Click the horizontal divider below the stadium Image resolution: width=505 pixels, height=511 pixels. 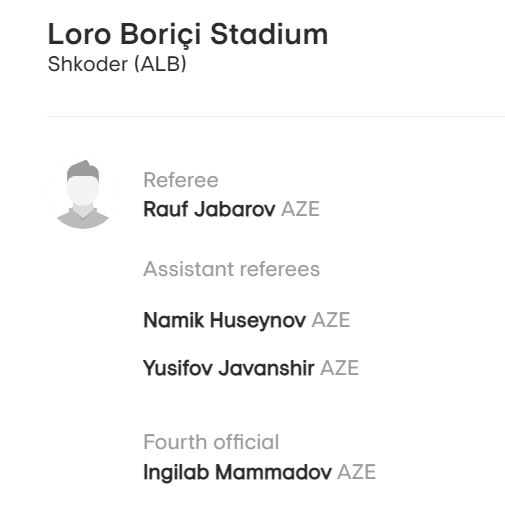(x=276, y=117)
